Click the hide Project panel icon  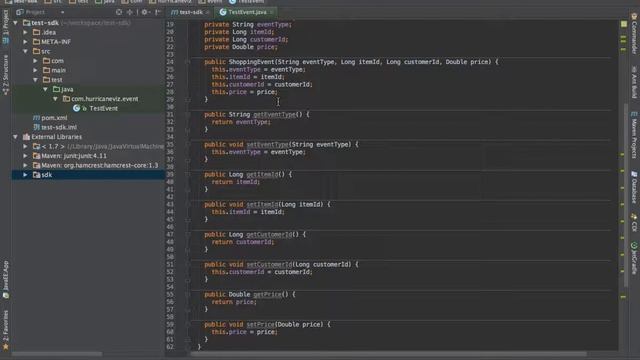(x=158, y=12)
